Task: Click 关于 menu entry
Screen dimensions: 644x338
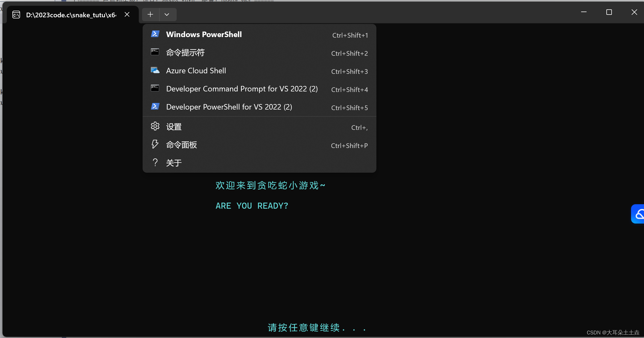Action: tap(174, 163)
